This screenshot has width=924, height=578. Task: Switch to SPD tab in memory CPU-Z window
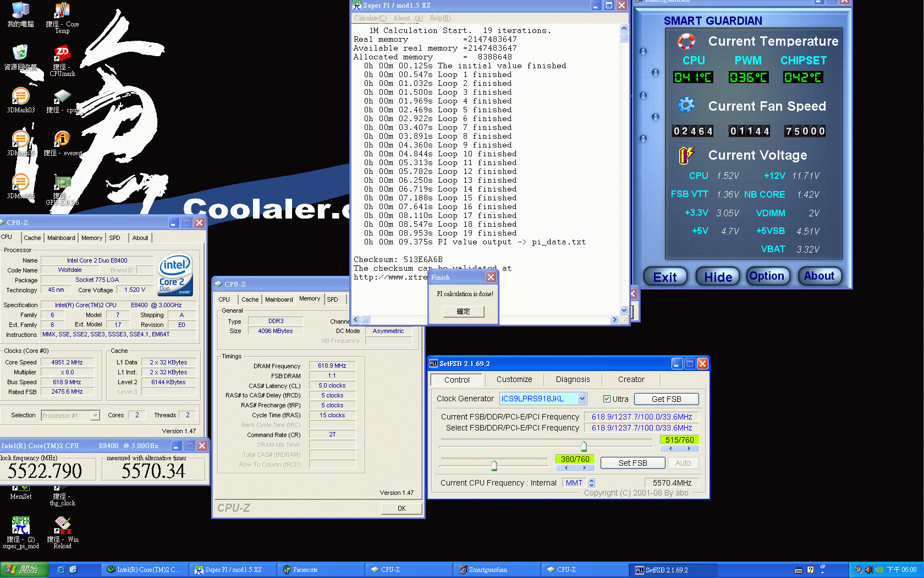click(x=332, y=299)
